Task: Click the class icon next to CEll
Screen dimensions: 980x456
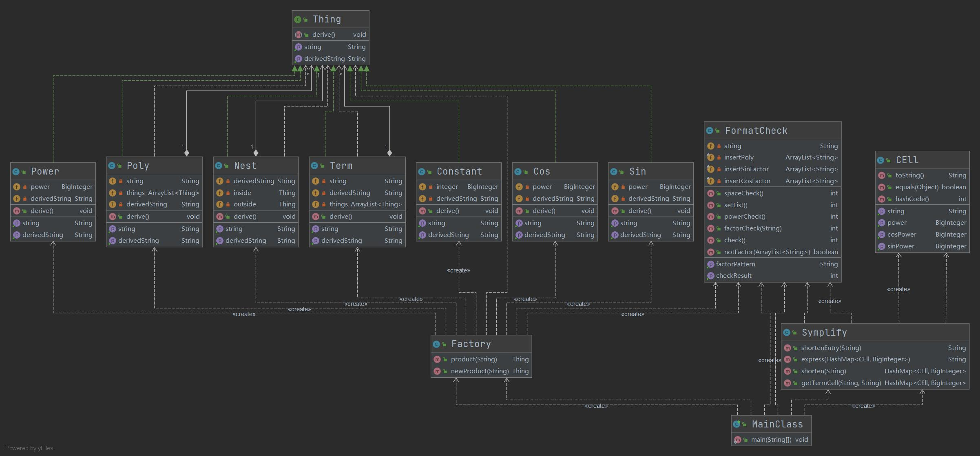Action: pos(880,160)
